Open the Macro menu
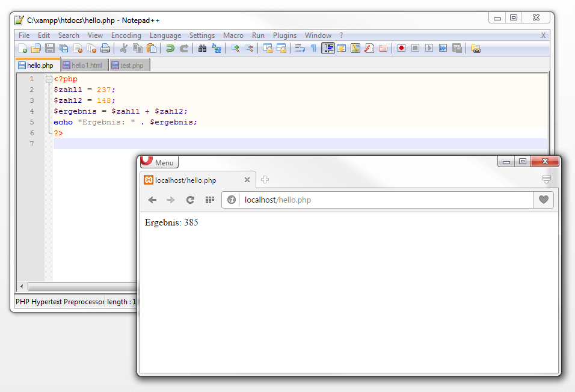575x392 pixels. point(233,35)
